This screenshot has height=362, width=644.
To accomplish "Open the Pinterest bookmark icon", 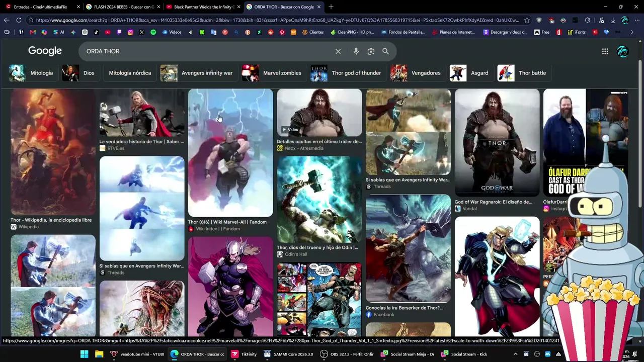I will (282, 32).
